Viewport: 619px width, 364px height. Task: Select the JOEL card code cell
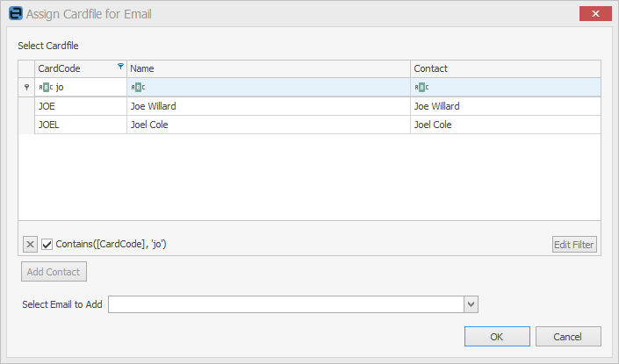point(81,125)
